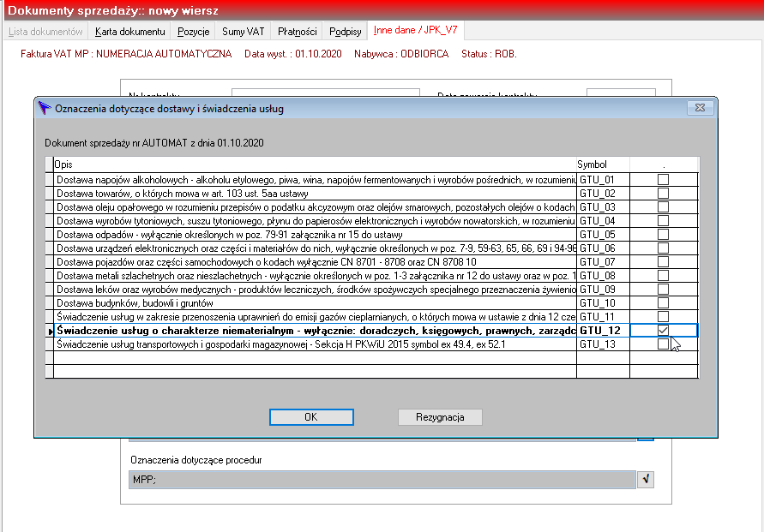
Task: Switch to Karta dokumentu tab
Action: [x=130, y=32]
